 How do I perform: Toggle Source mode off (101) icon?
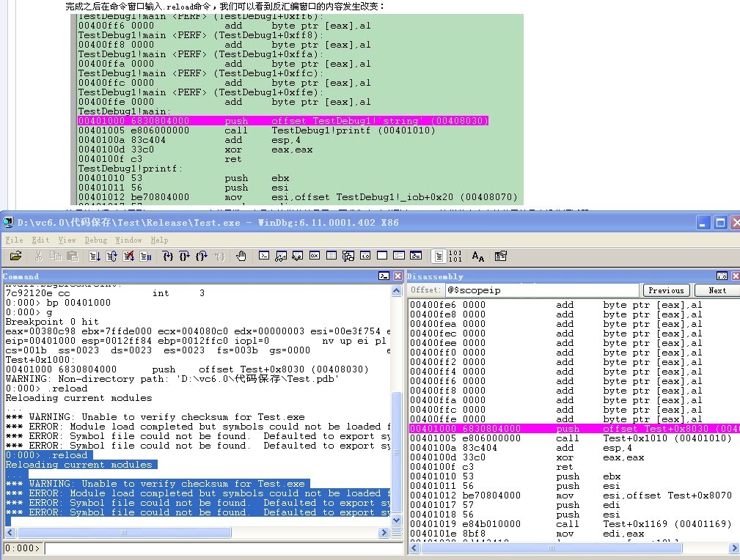tap(455, 256)
